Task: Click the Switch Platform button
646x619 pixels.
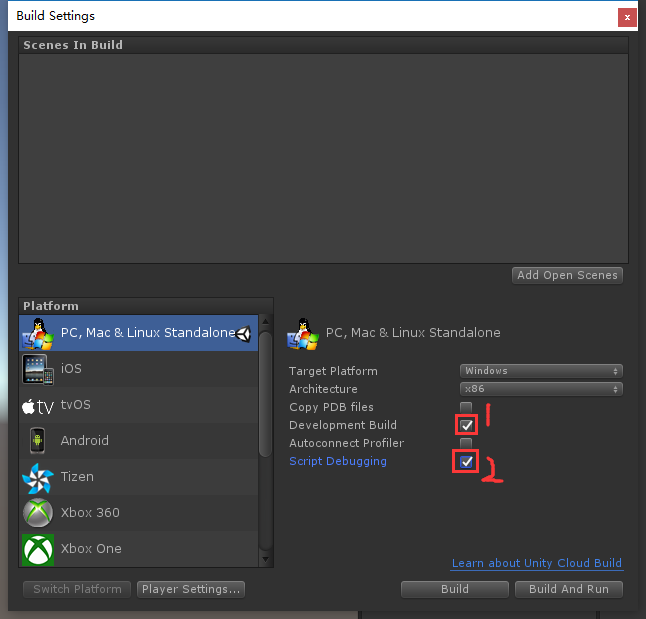Action: tap(77, 589)
